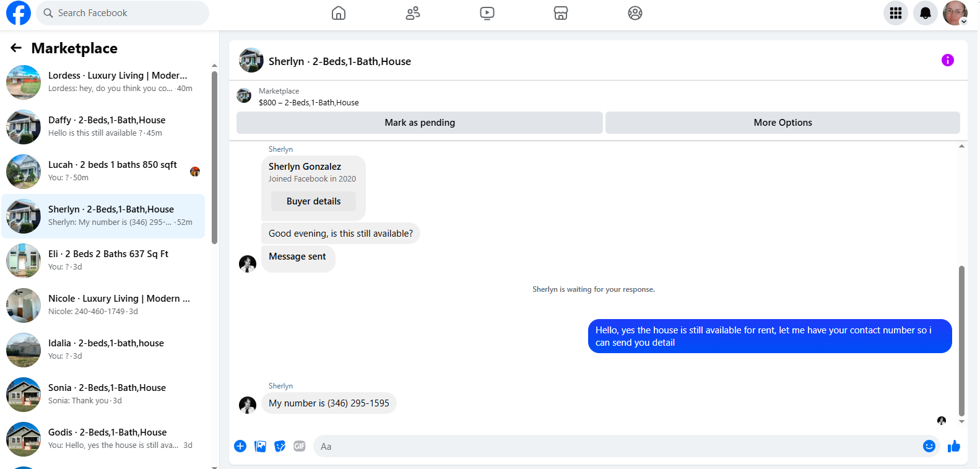Click chat scrollbar up arrow

pyautogui.click(x=961, y=146)
